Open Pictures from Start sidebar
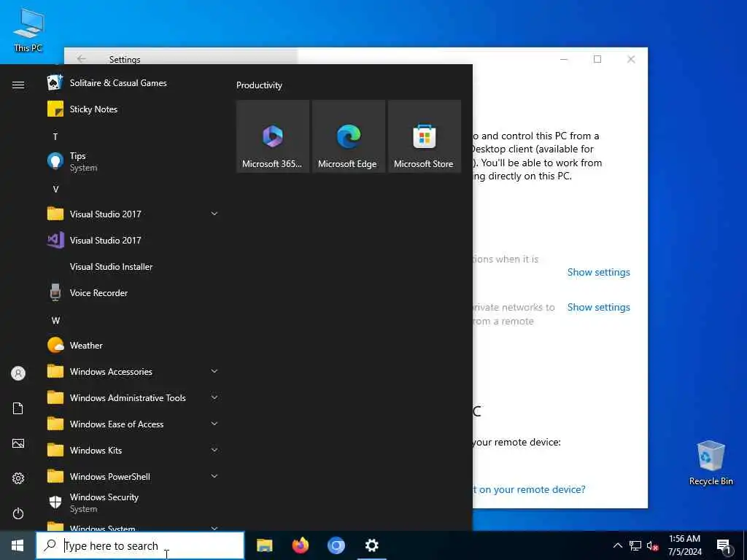Screen dimensions: 747x560 pyautogui.click(x=18, y=443)
